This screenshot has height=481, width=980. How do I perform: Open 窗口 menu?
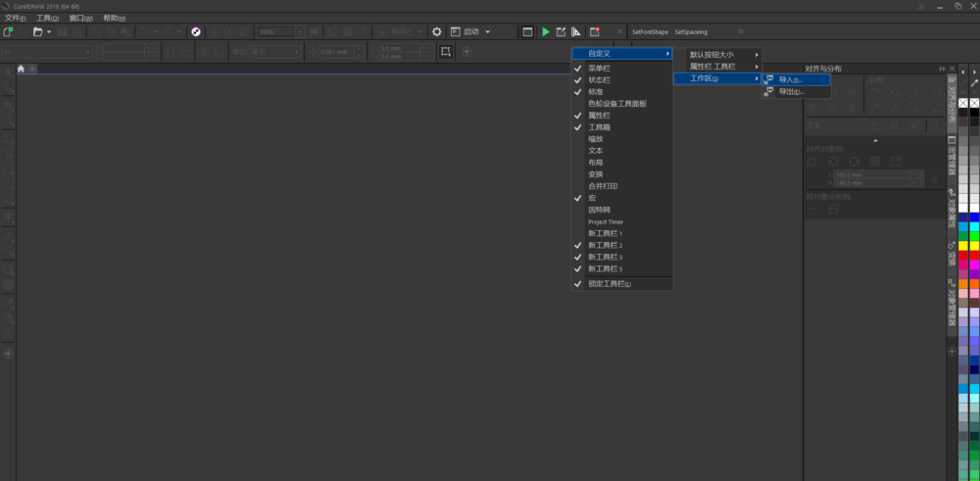(x=81, y=18)
